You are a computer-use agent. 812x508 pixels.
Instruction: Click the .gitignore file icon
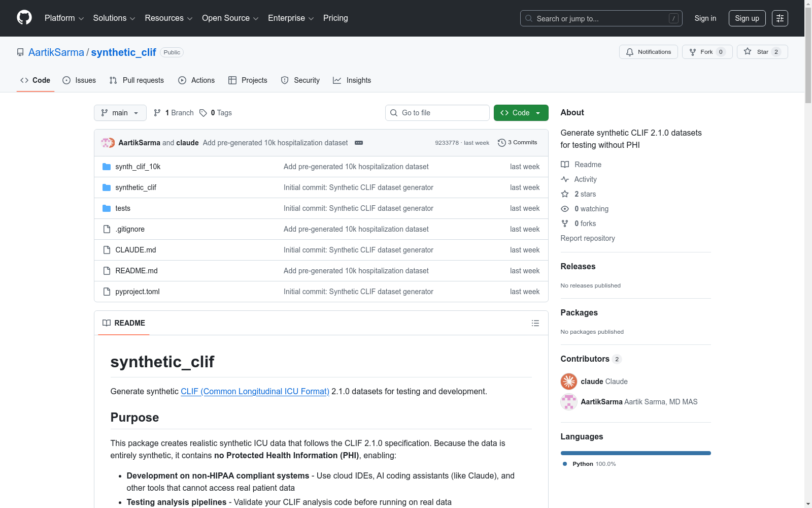click(107, 229)
